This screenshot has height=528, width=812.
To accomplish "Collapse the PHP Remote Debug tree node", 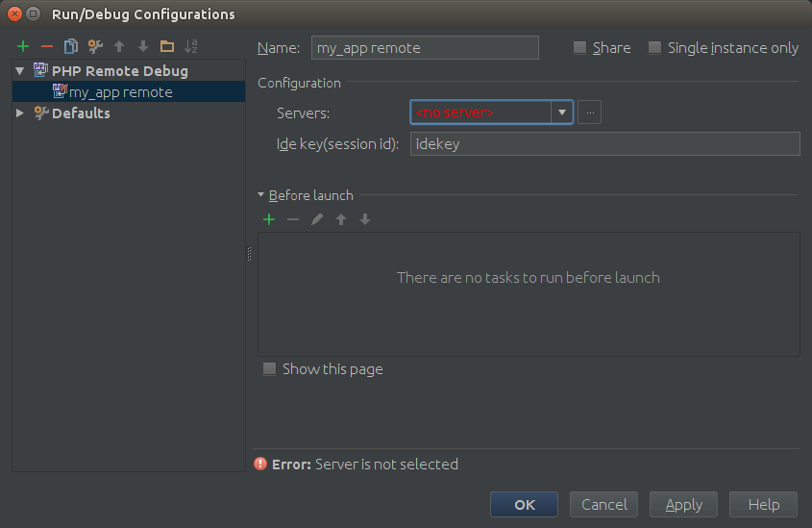I will click(x=20, y=71).
